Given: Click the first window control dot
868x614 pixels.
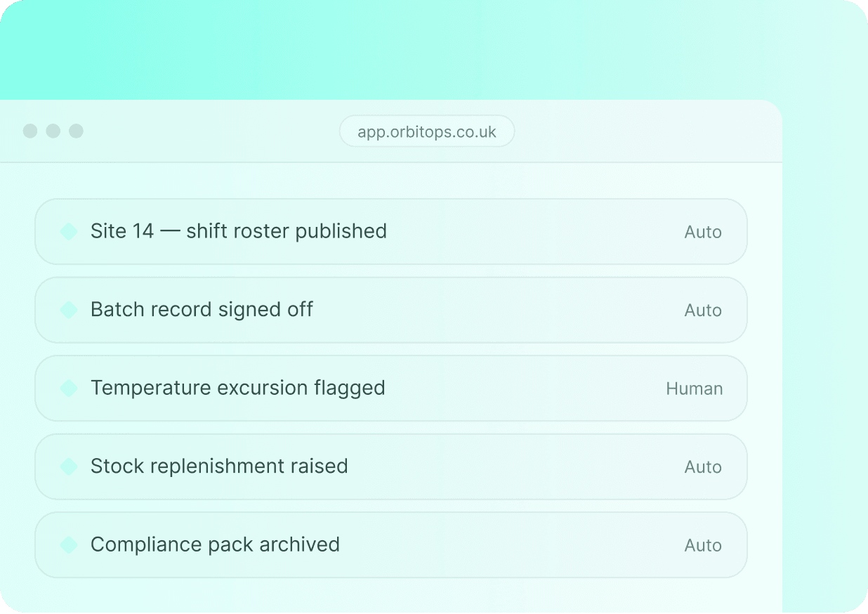Looking at the screenshot, I should tap(30, 131).
